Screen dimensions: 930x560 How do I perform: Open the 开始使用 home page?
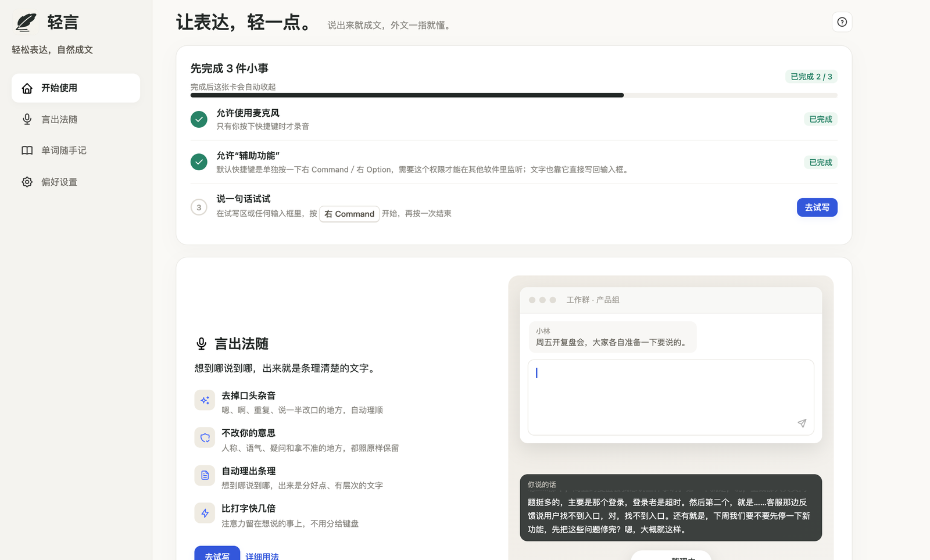[x=76, y=88]
